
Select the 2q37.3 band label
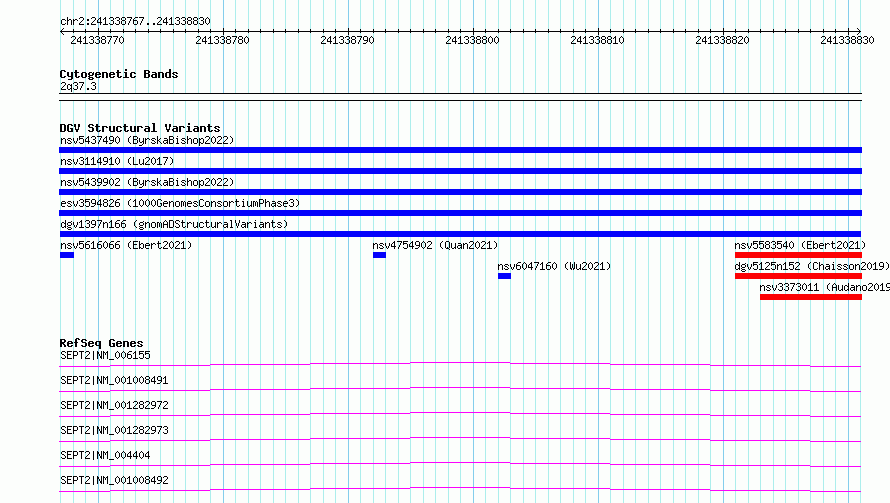(78, 86)
